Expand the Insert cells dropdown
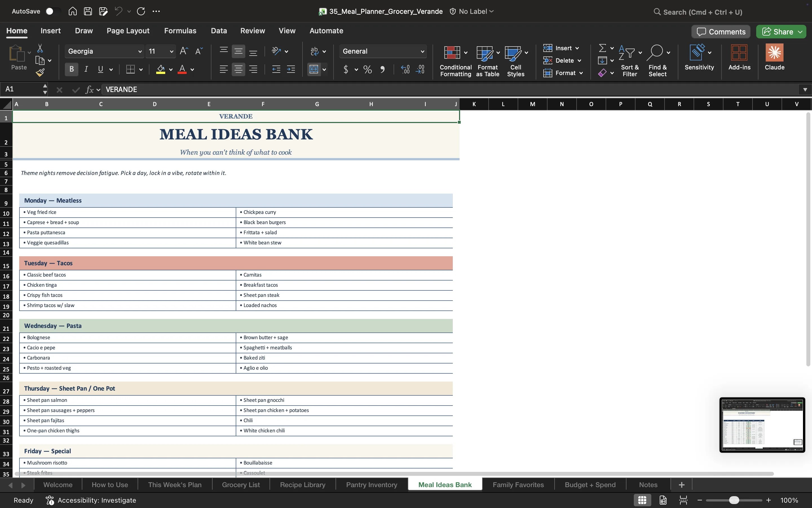 (577, 48)
